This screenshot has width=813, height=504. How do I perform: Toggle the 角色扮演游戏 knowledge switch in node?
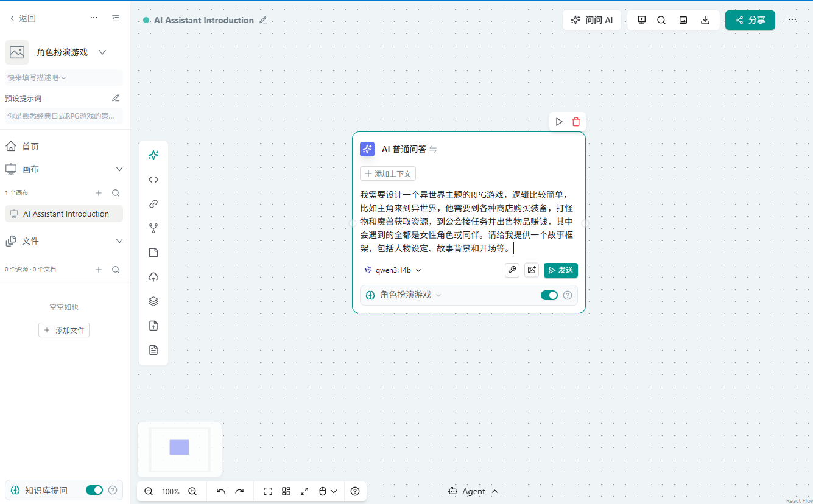point(549,295)
